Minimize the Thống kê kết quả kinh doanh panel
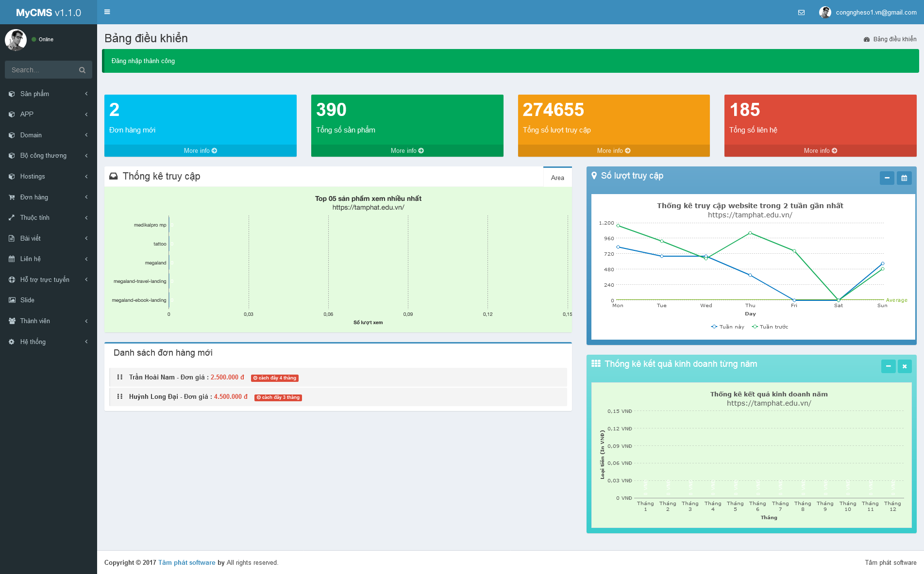Image resolution: width=924 pixels, height=574 pixels. (x=888, y=366)
